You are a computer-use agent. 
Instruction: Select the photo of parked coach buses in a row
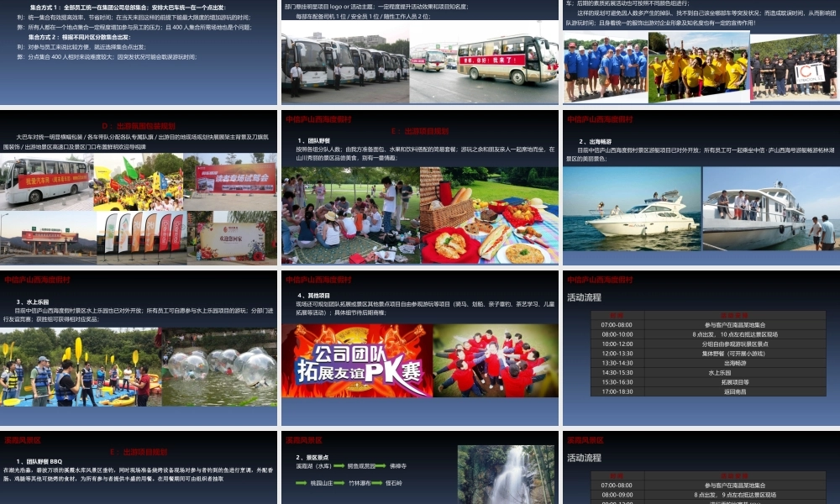point(345,61)
